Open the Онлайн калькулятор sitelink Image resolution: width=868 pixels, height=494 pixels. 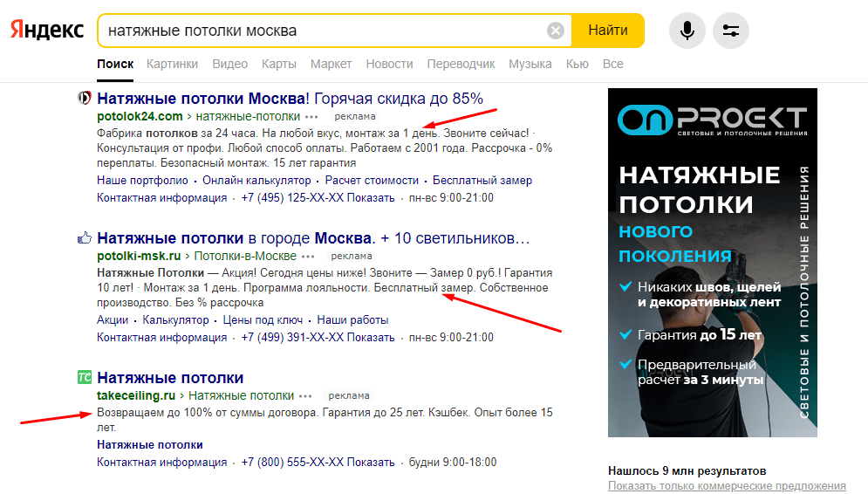click(x=256, y=181)
